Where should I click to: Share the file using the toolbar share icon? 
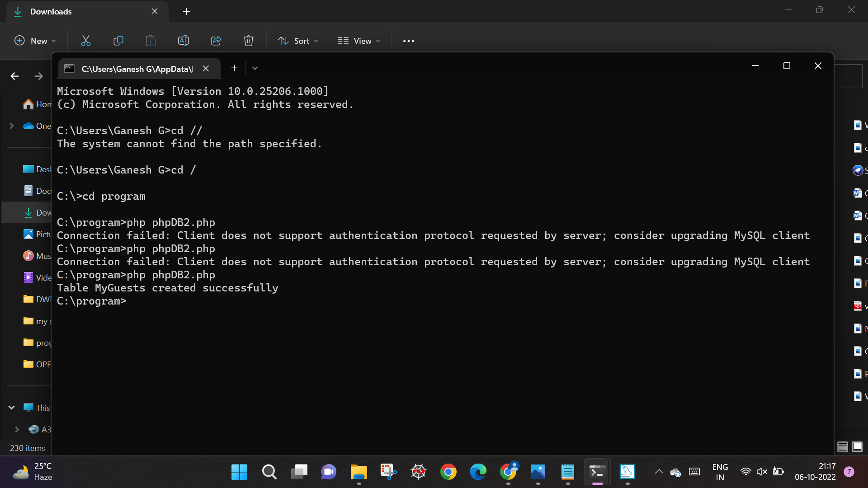point(216,41)
